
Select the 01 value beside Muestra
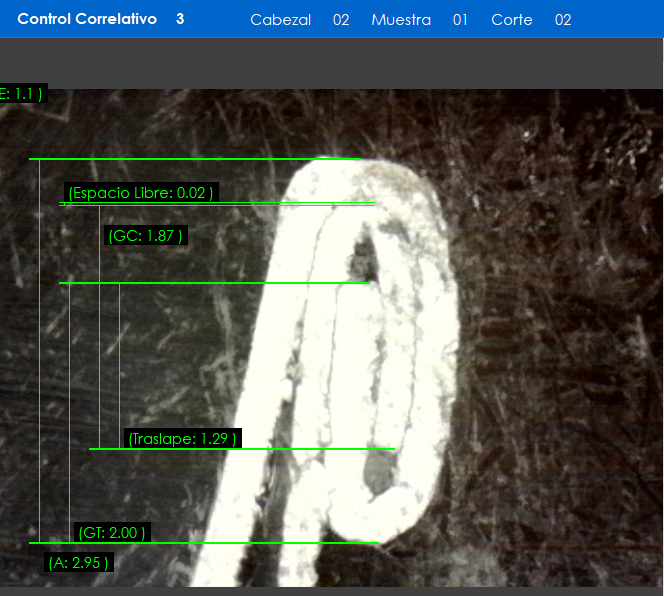460,20
